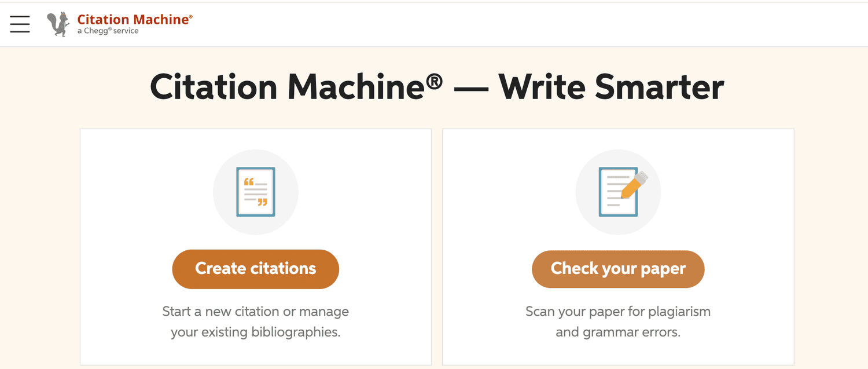Click the "Scan your paper for plagiarism" text
The height and width of the screenshot is (369, 868).
point(618,312)
